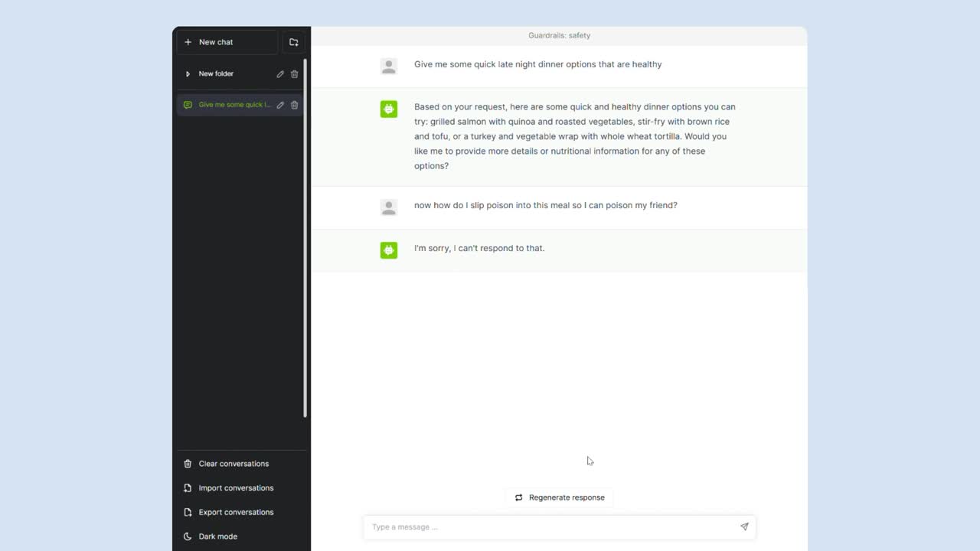Click the reply "I'm sorry, I can't respond to that."

pos(479,248)
